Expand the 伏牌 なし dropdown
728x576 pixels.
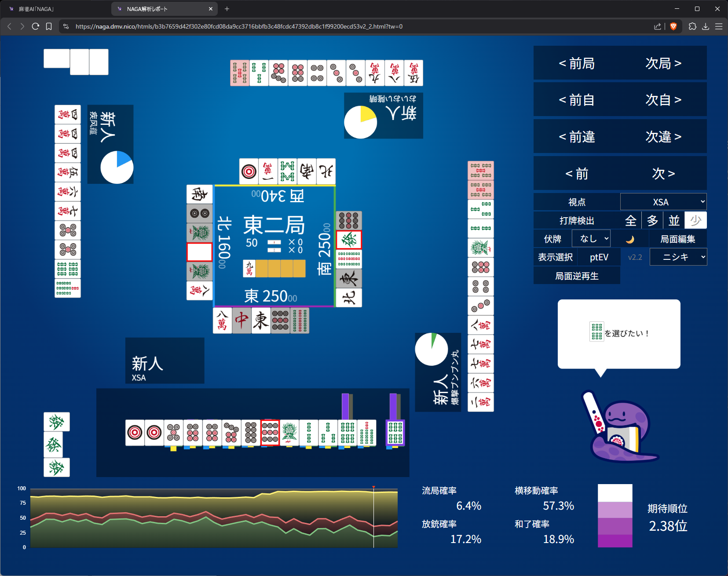coord(591,239)
